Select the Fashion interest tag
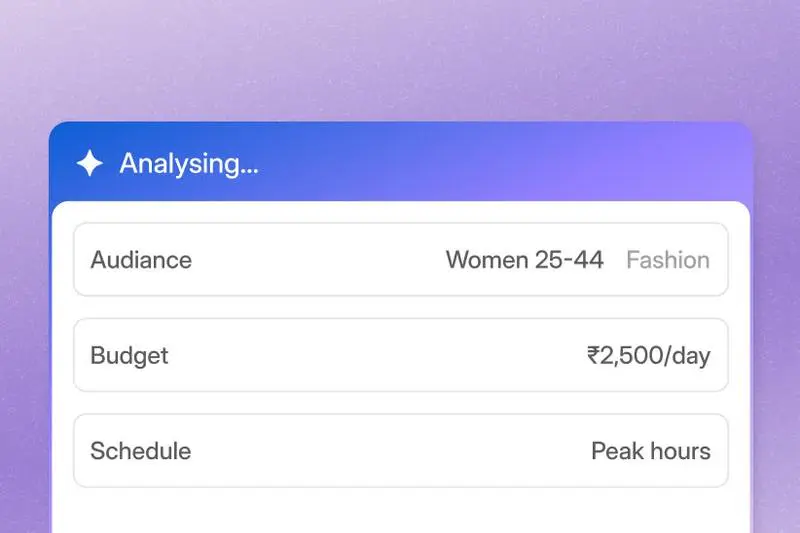The height and width of the screenshot is (533, 800). point(668,260)
